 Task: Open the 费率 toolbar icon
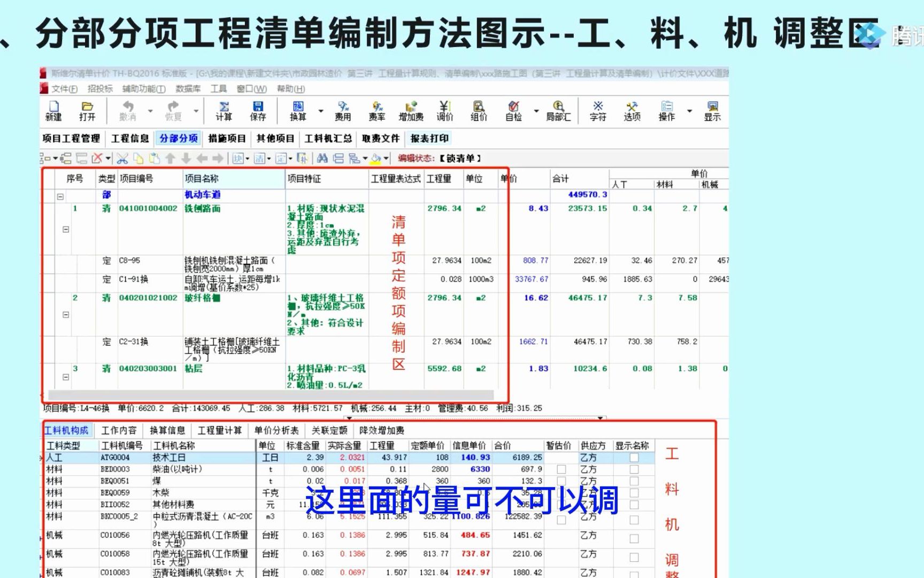coord(377,111)
